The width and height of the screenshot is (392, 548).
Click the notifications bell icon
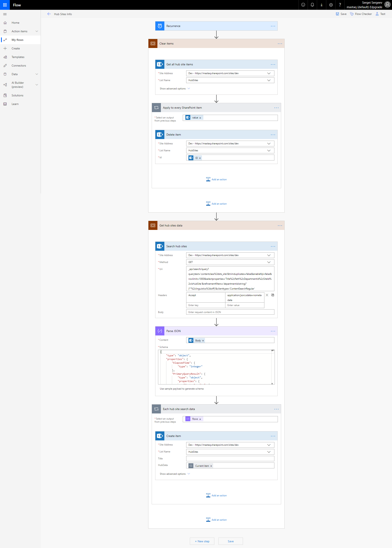pos(312,5)
